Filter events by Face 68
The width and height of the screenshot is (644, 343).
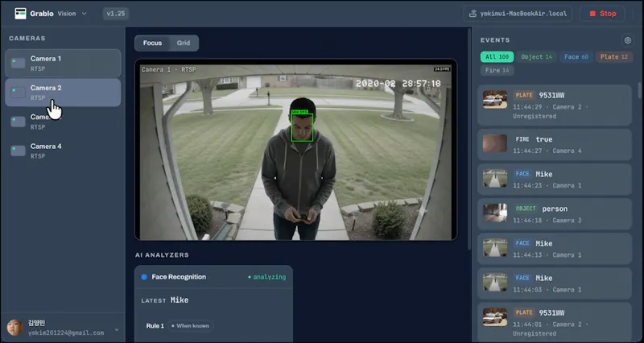tap(576, 57)
